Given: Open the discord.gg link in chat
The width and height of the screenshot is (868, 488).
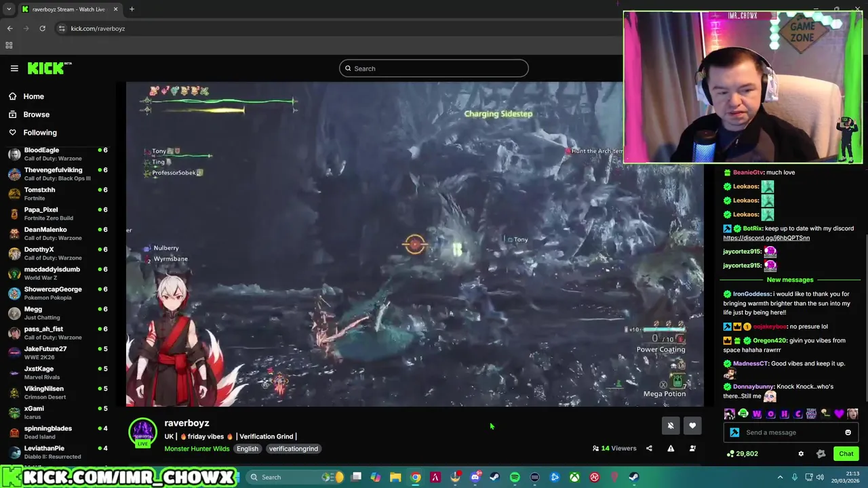Looking at the screenshot, I should (766, 238).
